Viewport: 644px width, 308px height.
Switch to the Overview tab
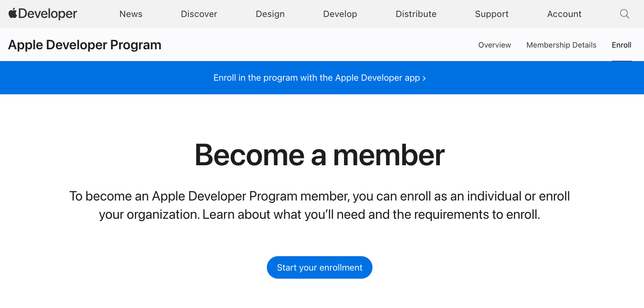[495, 45]
